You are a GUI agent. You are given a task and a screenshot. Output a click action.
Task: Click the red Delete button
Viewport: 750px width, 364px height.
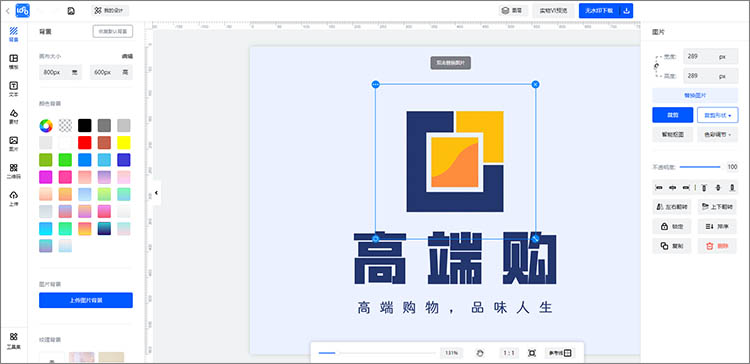717,246
